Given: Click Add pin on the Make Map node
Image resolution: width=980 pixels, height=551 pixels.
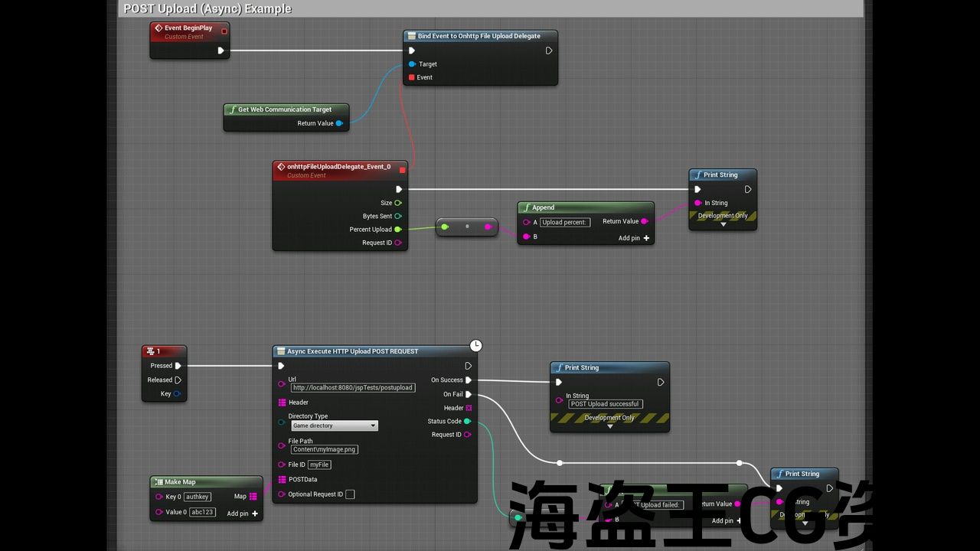Looking at the screenshot, I should pos(242,514).
